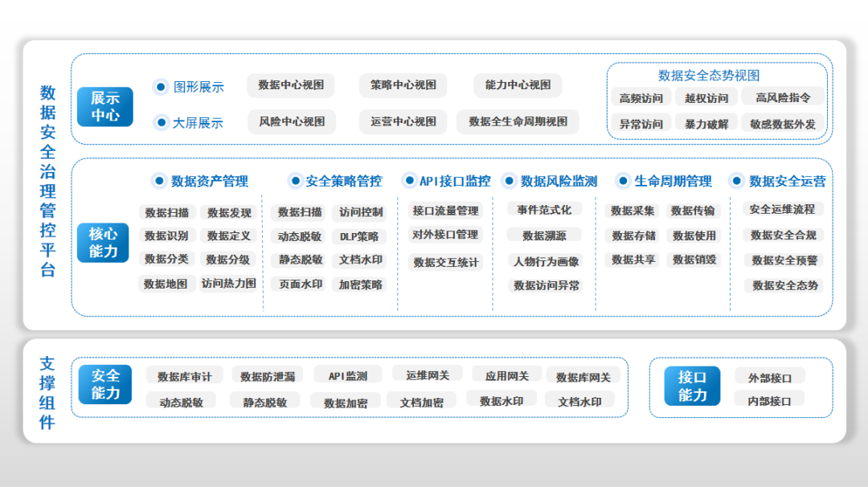
Task: Select the circle icon next to 安全策略管控
Action: pyautogui.click(x=295, y=181)
